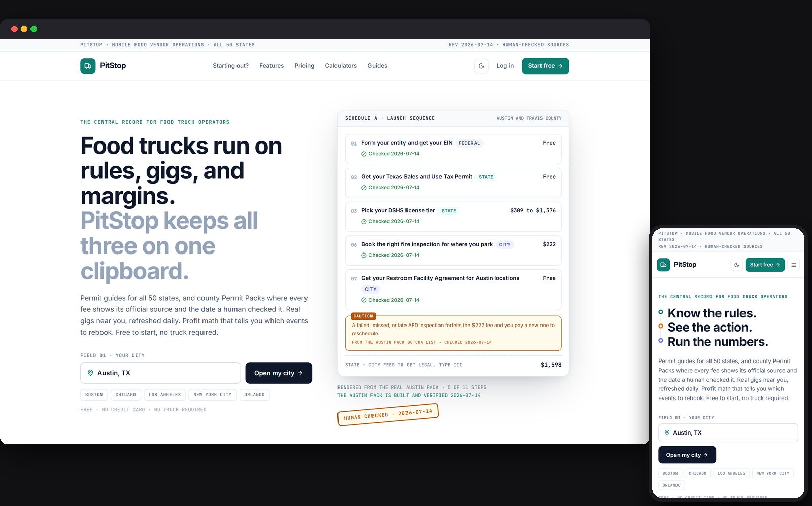The width and height of the screenshot is (812, 506).
Task: Click the HUMAN CHECKED 2026-07-14 stamp
Action: (x=388, y=415)
